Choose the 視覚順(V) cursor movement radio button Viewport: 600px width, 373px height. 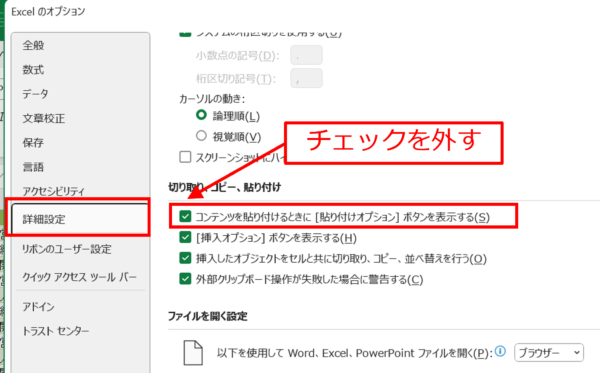201,135
